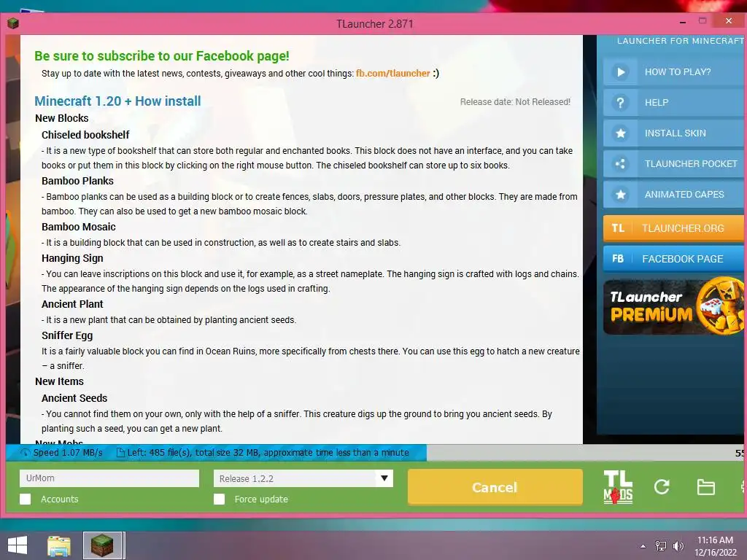
Task: Click the version dropdown arrow
Action: point(384,478)
